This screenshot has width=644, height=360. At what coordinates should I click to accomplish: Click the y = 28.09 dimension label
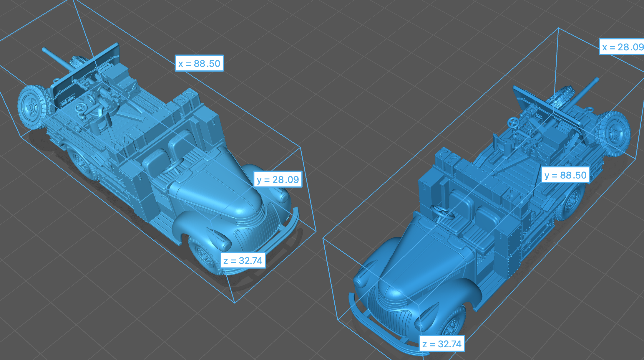pos(278,179)
